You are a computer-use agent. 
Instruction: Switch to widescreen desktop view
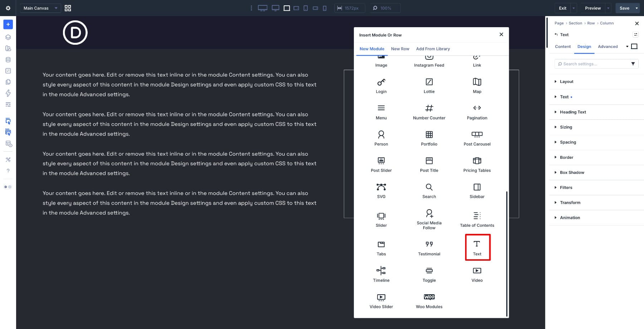[263, 8]
